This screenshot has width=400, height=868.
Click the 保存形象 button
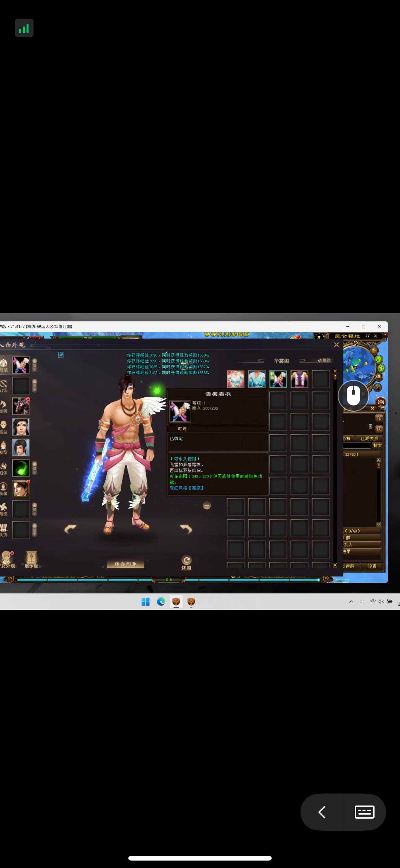tap(126, 564)
